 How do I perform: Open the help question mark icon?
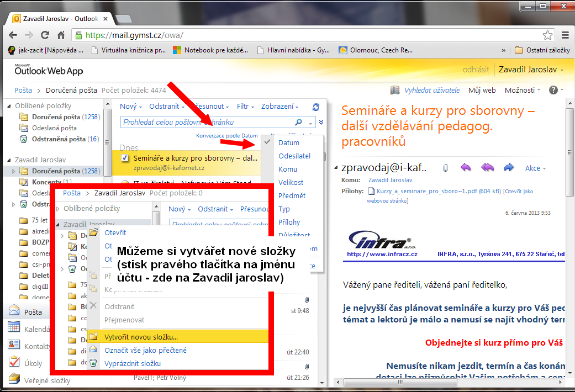coord(553,90)
